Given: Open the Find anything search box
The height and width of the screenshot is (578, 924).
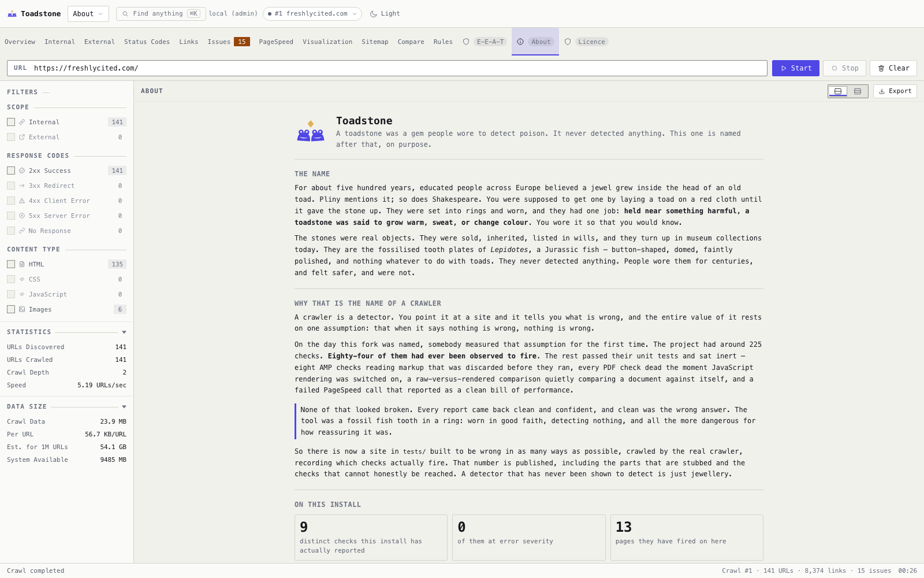Looking at the screenshot, I should click(161, 14).
